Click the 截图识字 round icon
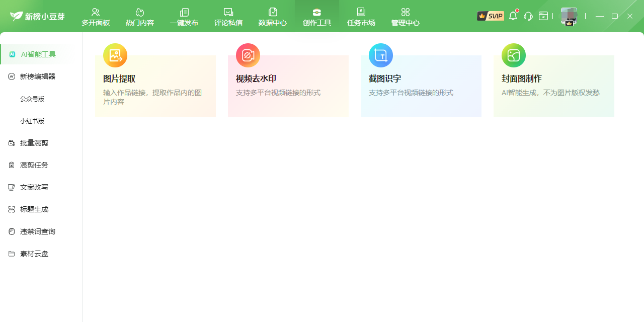This screenshot has width=644, height=322. [x=381, y=55]
